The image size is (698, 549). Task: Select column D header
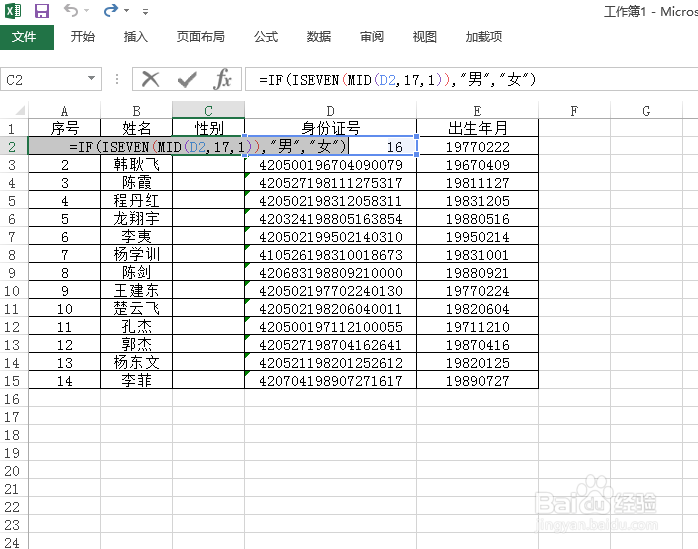click(x=330, y=110)
